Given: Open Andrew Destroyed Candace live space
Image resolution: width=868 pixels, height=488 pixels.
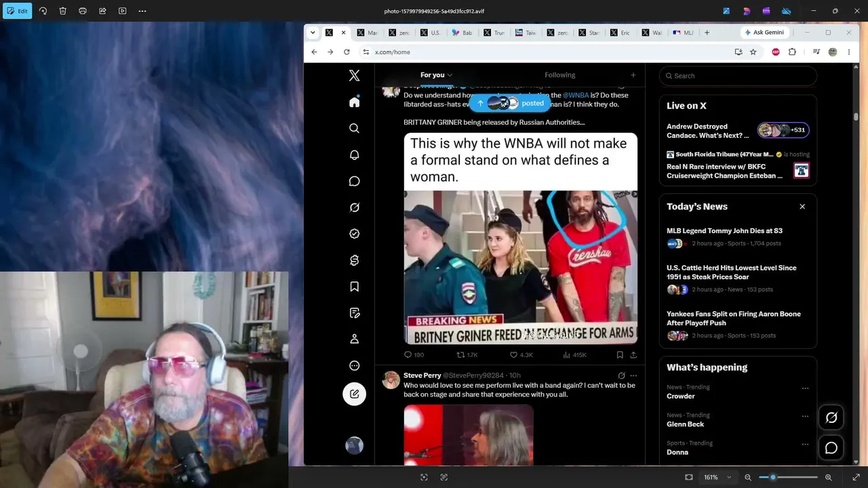Looking at the screenshot, I should click(738, 131).
